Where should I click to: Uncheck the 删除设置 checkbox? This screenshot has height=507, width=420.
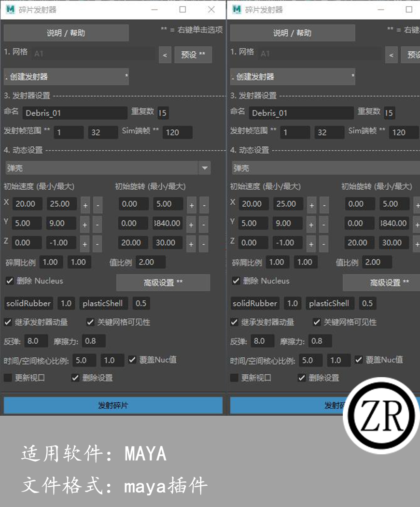pos(75,378)
